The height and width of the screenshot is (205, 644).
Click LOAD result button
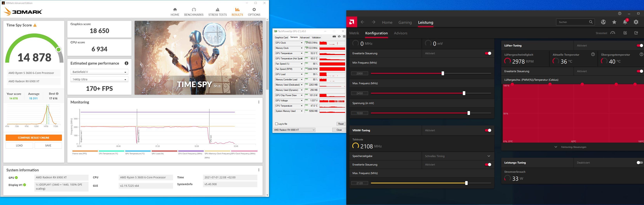pos(19,145)
